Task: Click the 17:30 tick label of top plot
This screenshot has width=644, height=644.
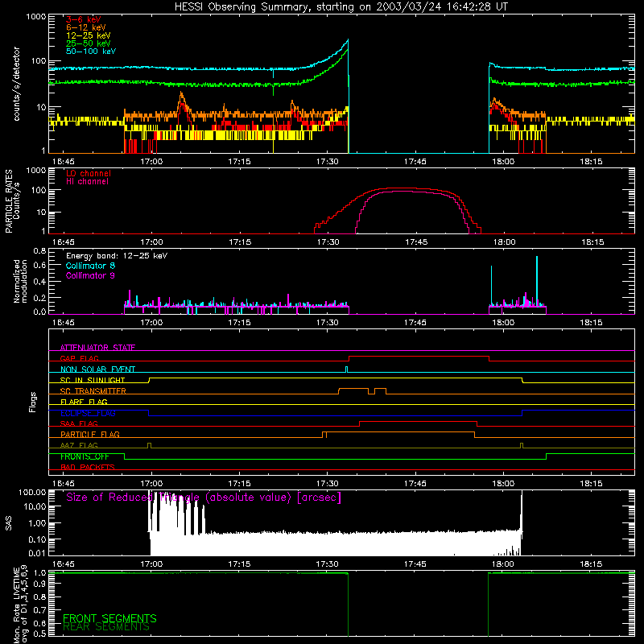Action: point(328,162)
